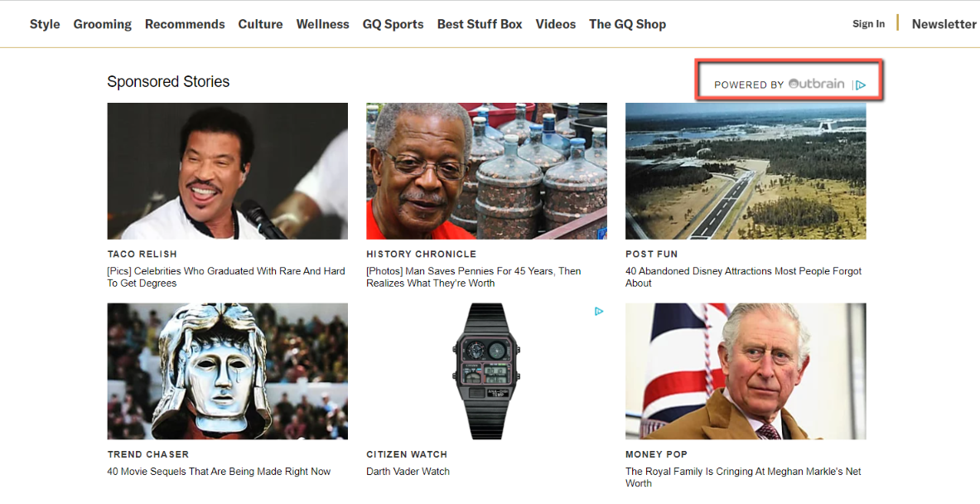980x504 pixels.
Task: Click the AdChoices icon beside the Outbrain logo
Action: coord(861,85)
